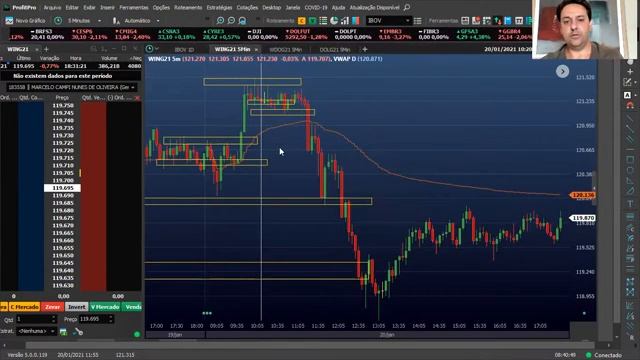Select price level 119.750 in ladder
Image resolution: width=640 pixels, height=360 pixels.
[63, 106]
